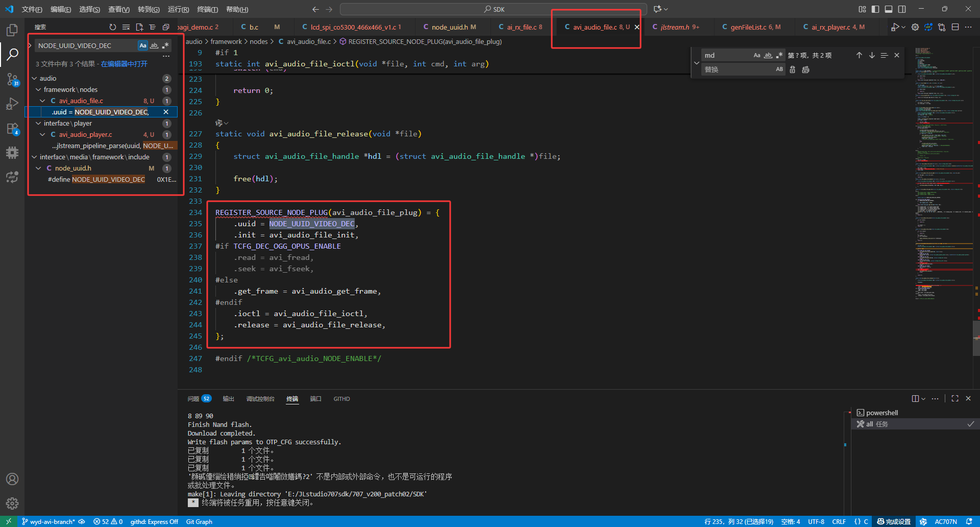
Task: Toggle match case in the editor find widget
Action: (757, 55)
